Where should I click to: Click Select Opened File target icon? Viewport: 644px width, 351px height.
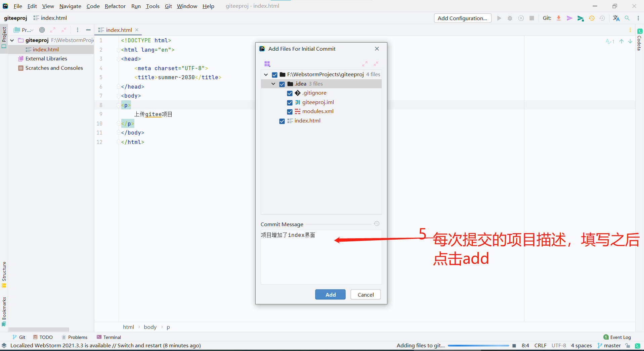click(x=42, y=30)
